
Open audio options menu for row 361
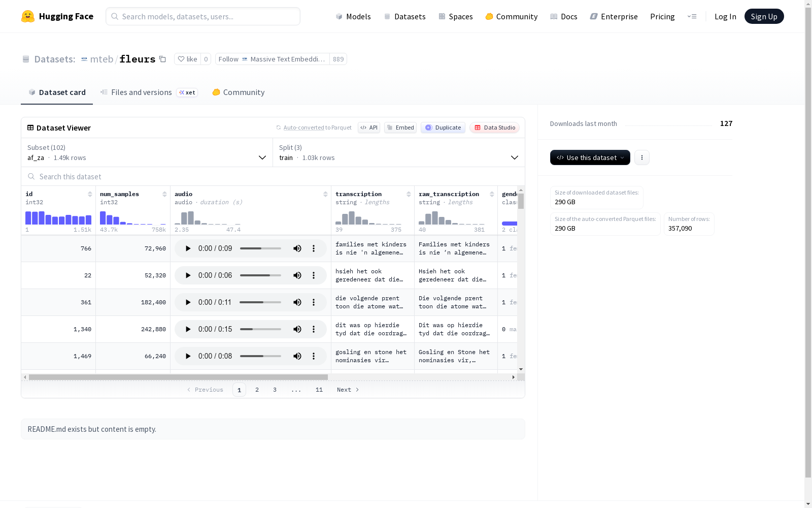point(314,302)
